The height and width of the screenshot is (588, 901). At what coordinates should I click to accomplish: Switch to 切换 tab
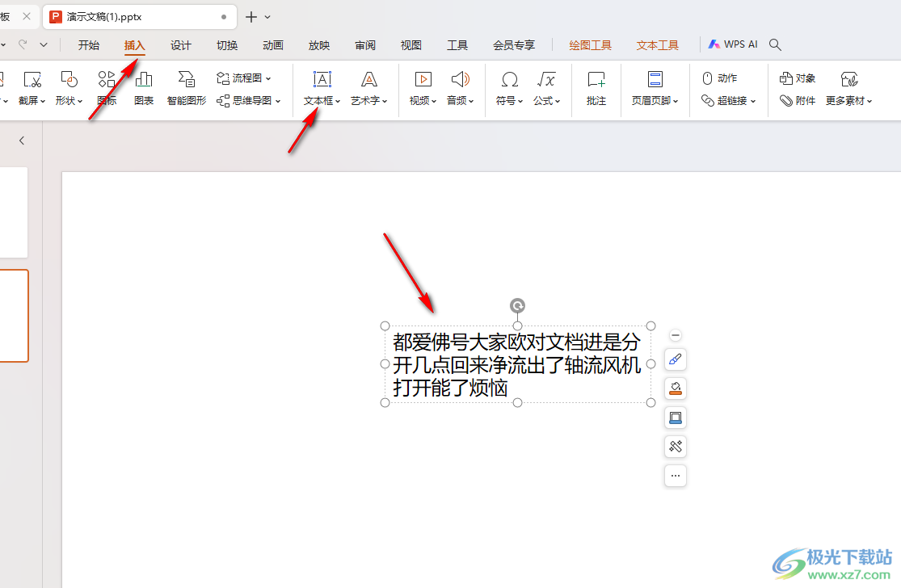point(227,44)
